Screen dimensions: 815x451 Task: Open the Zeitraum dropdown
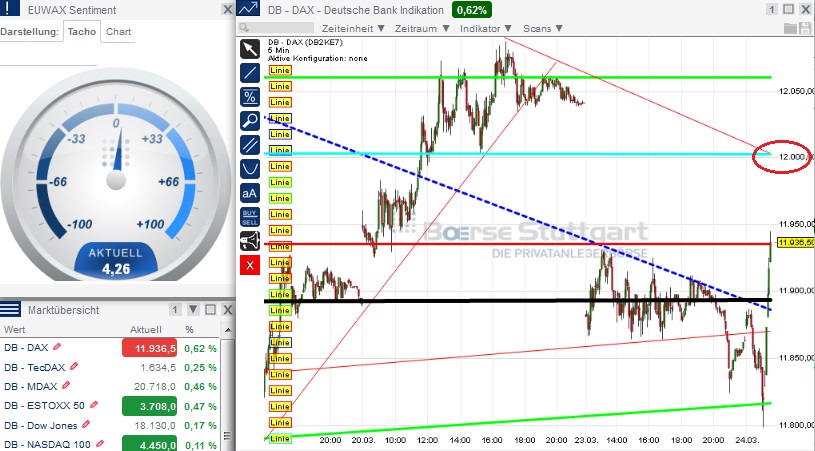[422, 29]
